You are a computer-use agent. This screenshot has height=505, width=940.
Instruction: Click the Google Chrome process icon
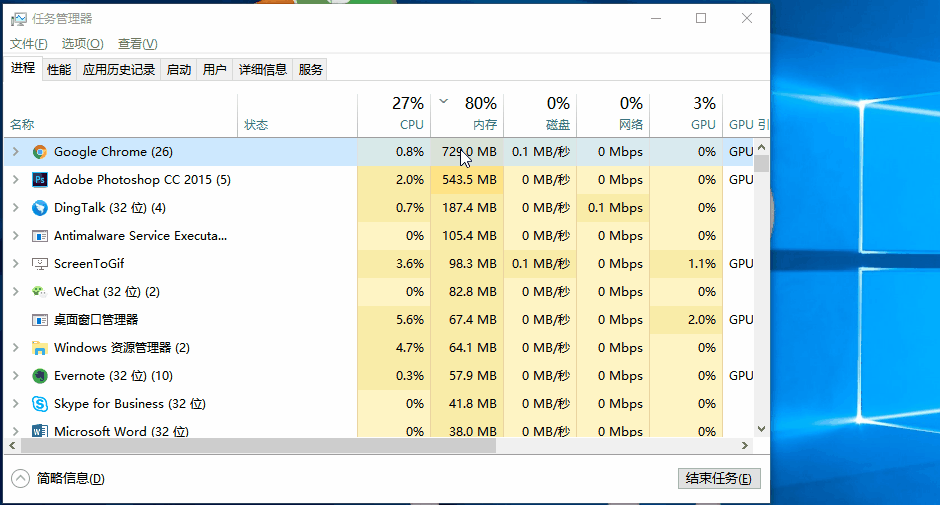pyautogui.click(x=40, y=152)
